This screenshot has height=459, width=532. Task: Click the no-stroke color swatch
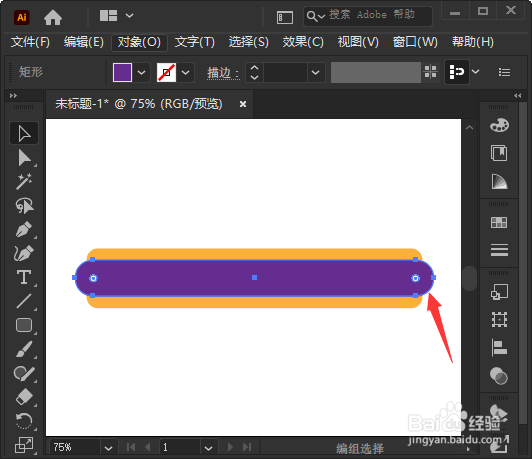(x=166, y=72)
